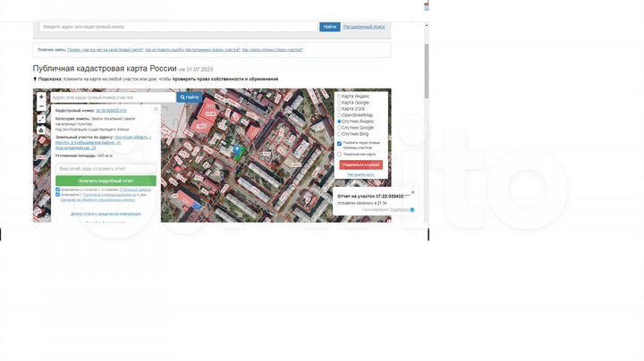Toggle fullscreen map view icon
The height and width of the screenshot is (361, 644).
coord(41,118)
